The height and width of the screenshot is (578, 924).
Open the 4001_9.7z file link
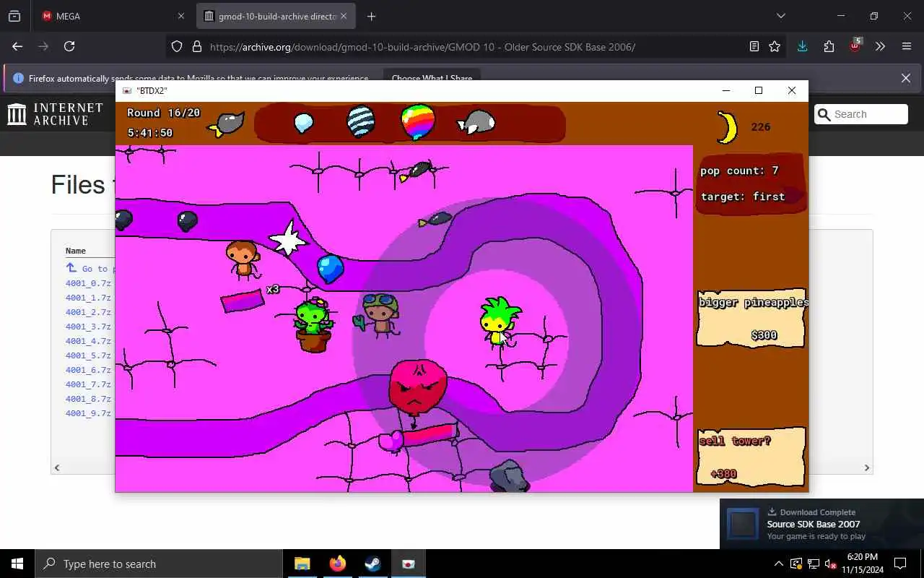[x=88, y=413]
